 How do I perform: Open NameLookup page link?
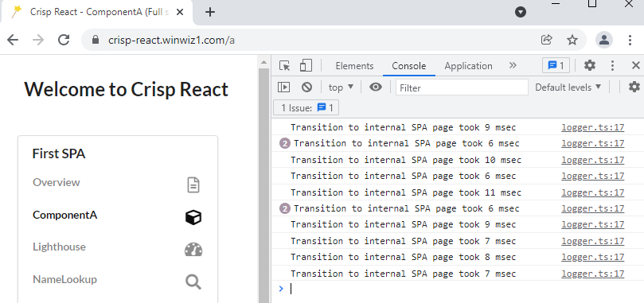[65, 279]
